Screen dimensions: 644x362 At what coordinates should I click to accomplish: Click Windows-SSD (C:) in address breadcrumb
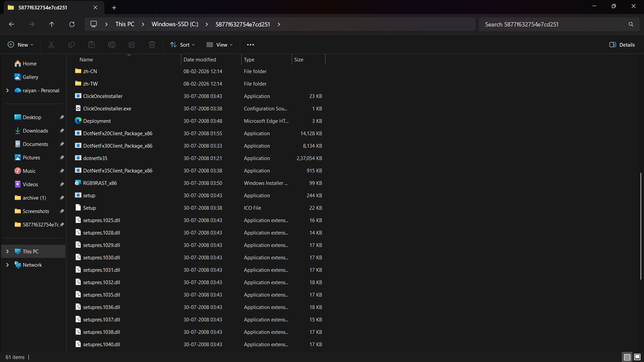pyautogui.click(x=175, y=24)
